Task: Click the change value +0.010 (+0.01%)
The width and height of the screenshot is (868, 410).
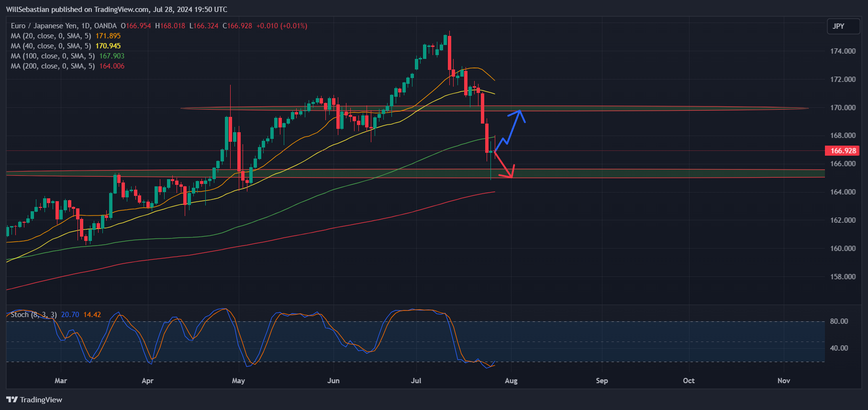Action: (282, 26)
